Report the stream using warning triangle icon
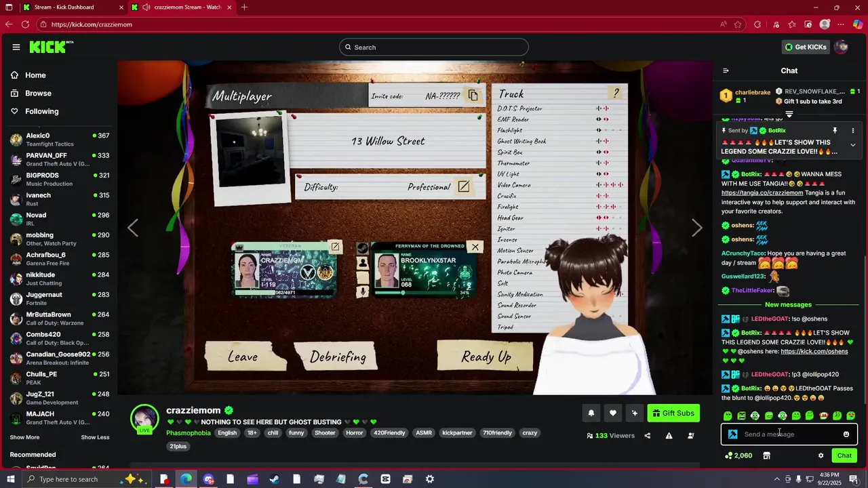Viewport: 868px width, 488px height. (669, 436)
